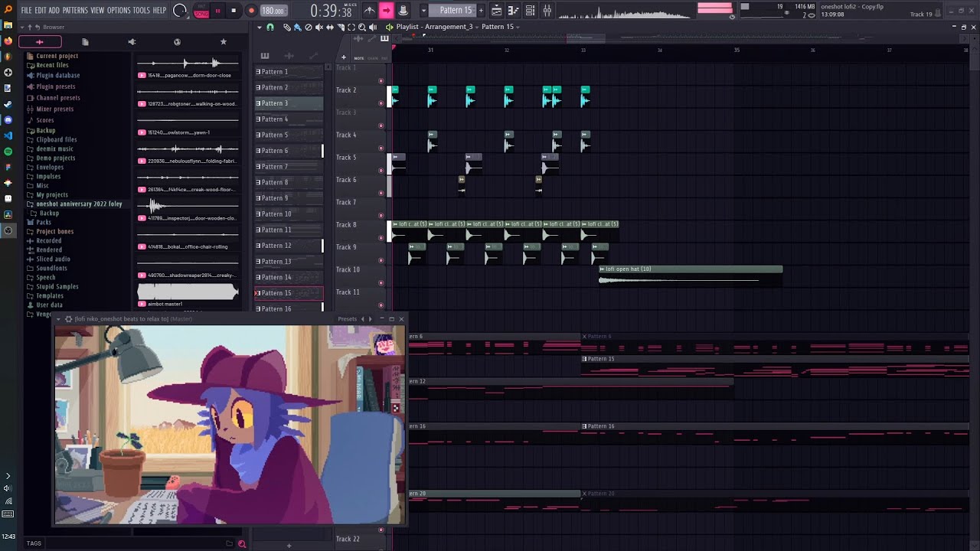Click the 180.000 tempo field
The height and width of the screenshot is (551, 980).
click(x=273, y=11)
